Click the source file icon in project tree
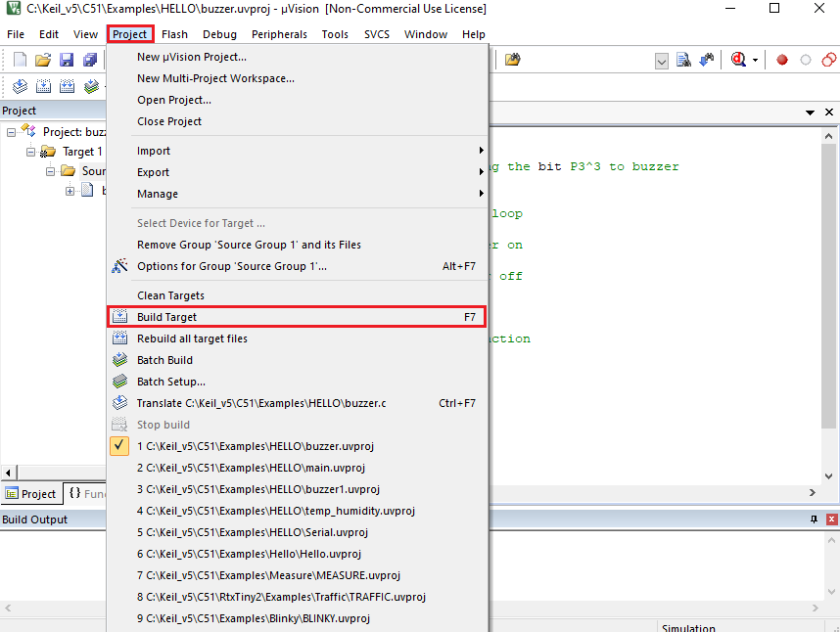This screenshot has height=632, width=840. click(87, 190)
